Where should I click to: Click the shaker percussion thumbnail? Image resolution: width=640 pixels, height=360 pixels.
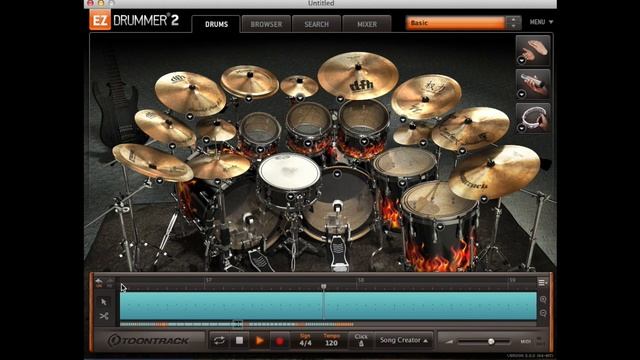tap(533, 84)
